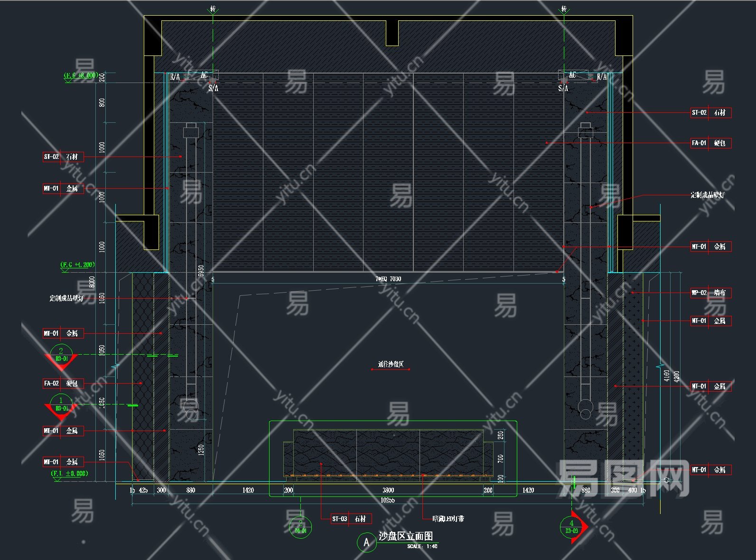Viewport: 756px width, 560px height.
Task: Click the 4160 vertical dimension
Action: (667, 376)
